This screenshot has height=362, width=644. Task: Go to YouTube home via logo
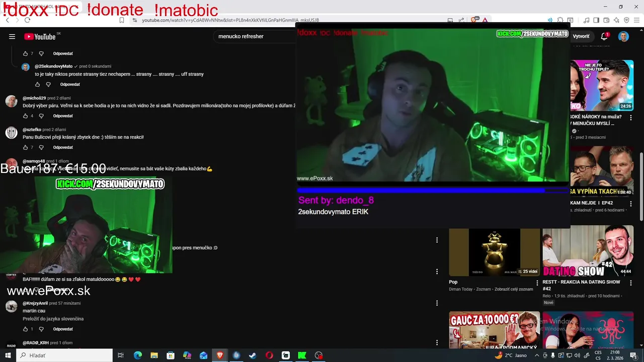click(x=40, y=36)
